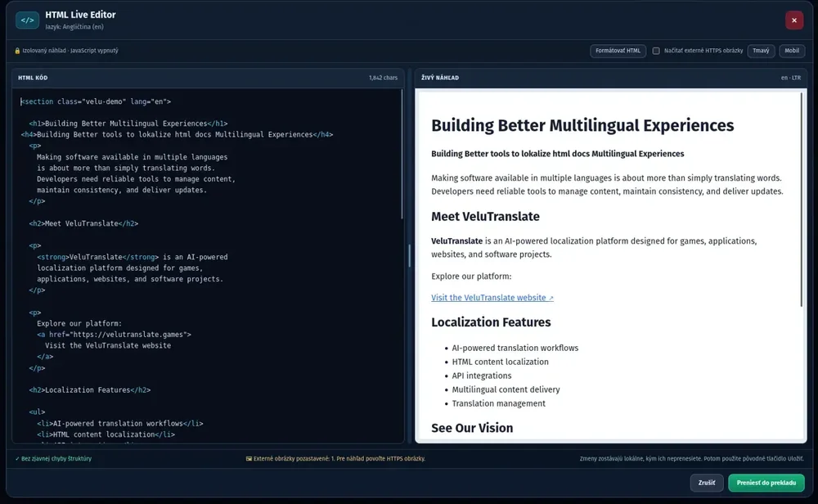Click the HTML Live Editor code logo icon
This screenshot has height=504, width=818.
(27, 20)
